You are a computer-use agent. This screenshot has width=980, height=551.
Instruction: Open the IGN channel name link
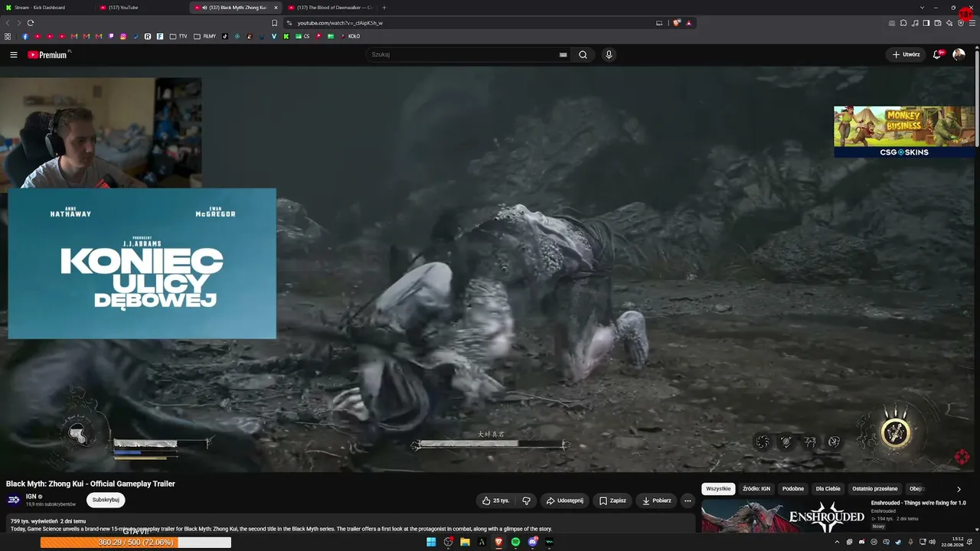tap(31, 497)
